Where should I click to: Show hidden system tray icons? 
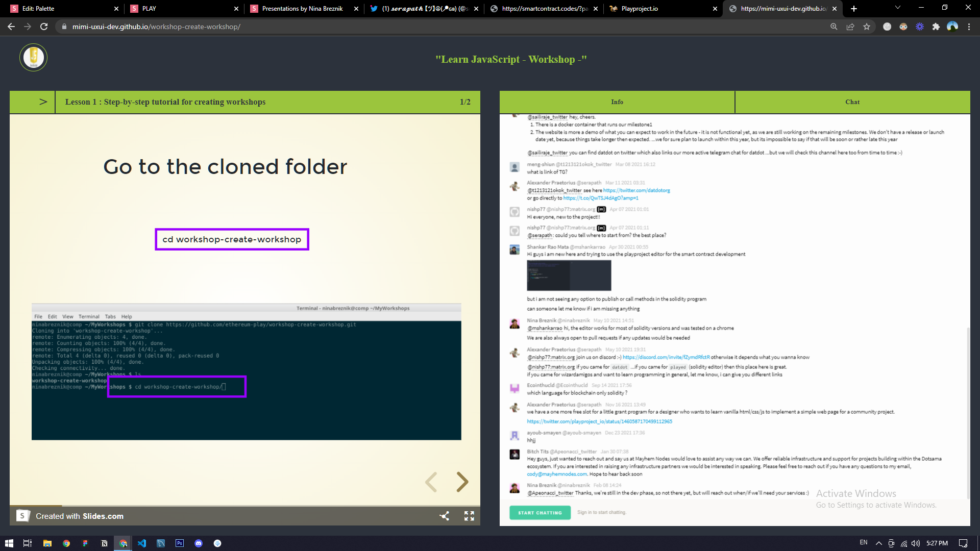878,543
